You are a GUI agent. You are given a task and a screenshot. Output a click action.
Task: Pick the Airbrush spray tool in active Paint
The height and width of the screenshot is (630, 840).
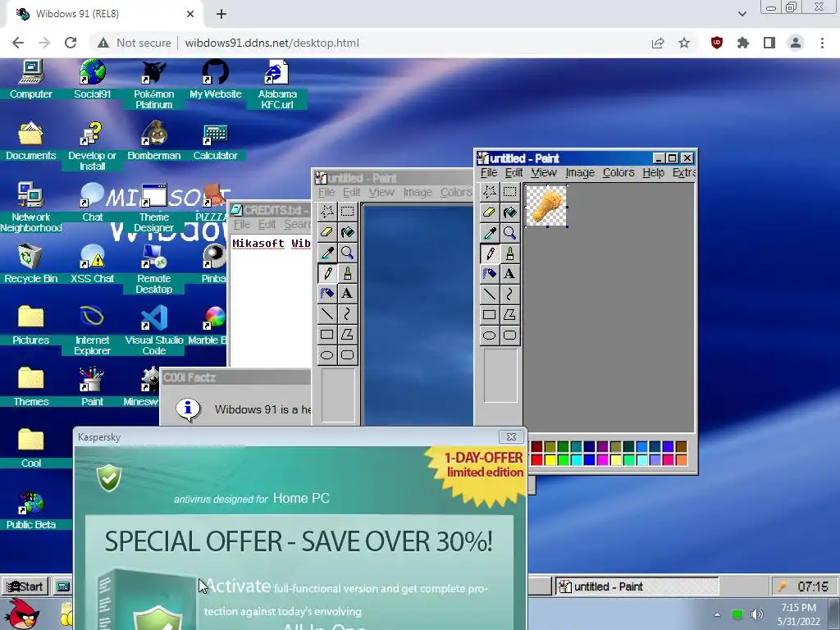point(489,274)
